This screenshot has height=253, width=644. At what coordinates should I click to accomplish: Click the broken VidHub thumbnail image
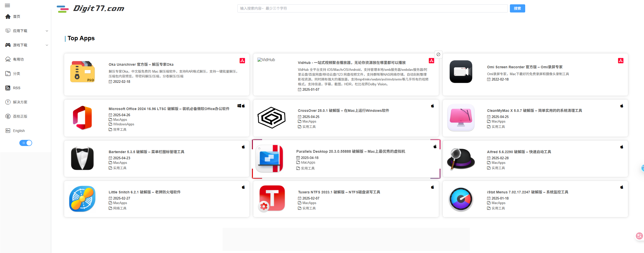pyautogui.click(x=266, y=60)
